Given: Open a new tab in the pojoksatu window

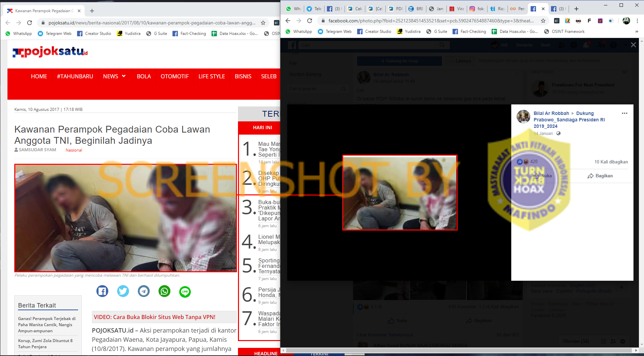Looking at the screenshot, I should click(92, 11).
